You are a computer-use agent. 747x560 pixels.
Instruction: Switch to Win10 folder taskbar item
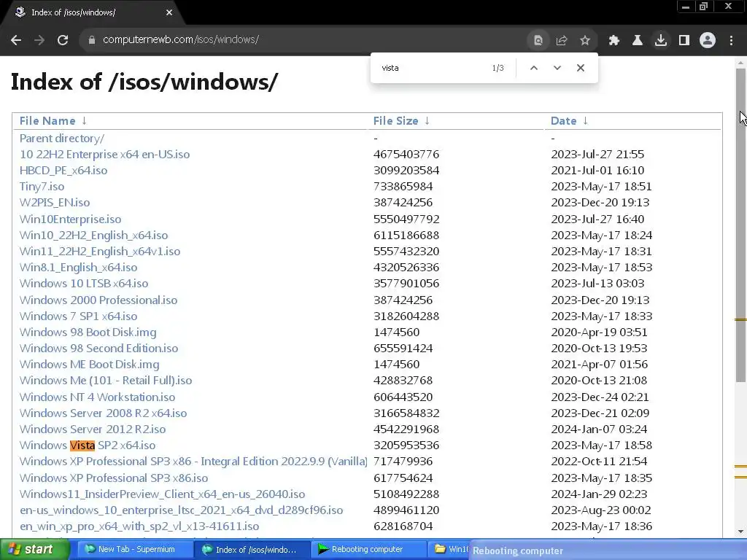450,550
